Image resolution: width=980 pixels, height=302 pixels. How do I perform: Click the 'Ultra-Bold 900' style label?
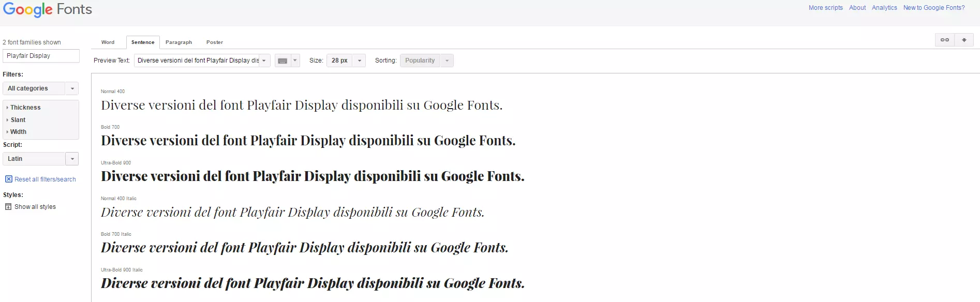116,163
